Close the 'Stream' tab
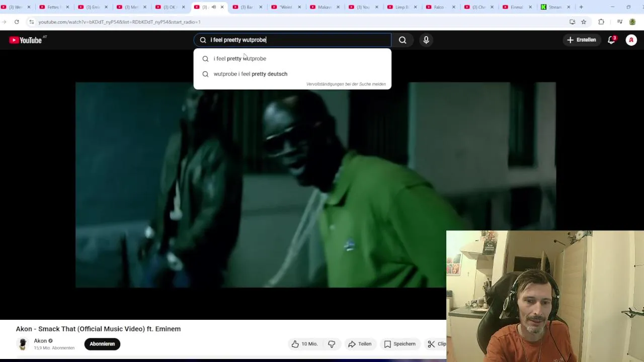This screenshot has width=644, height=362. (x=570, y=7)
